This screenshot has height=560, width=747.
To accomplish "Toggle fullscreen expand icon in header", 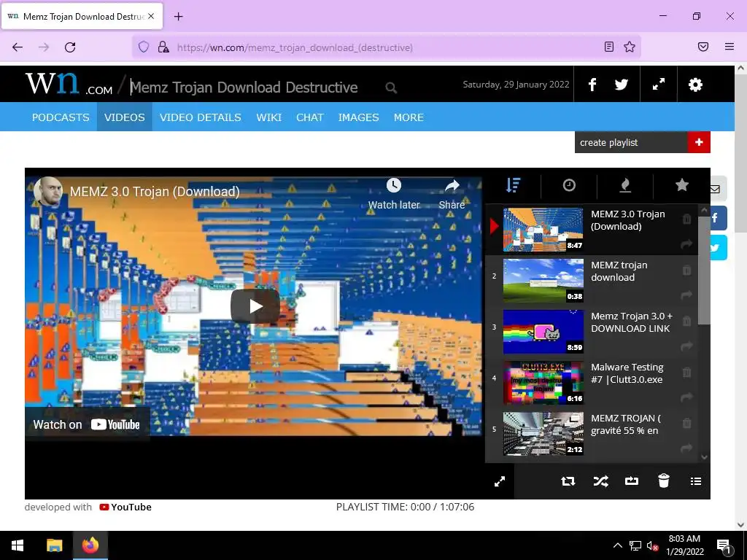I will pos(659,85).
